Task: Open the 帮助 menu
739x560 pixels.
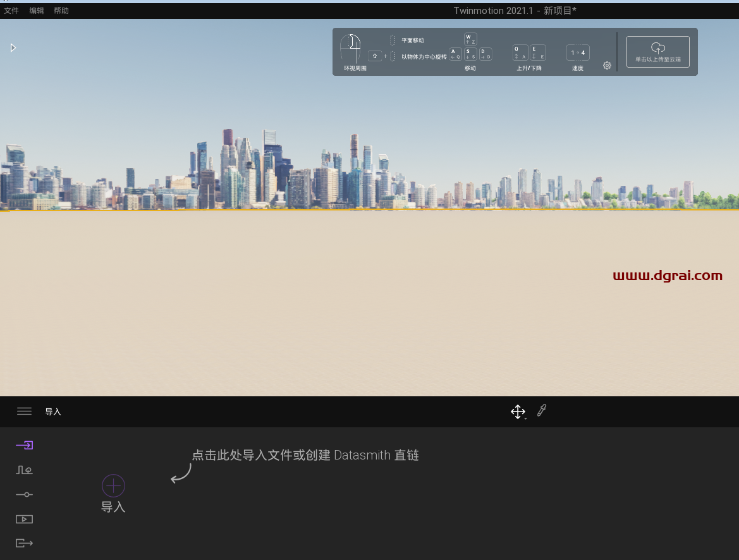Action: tap(61, 10)
